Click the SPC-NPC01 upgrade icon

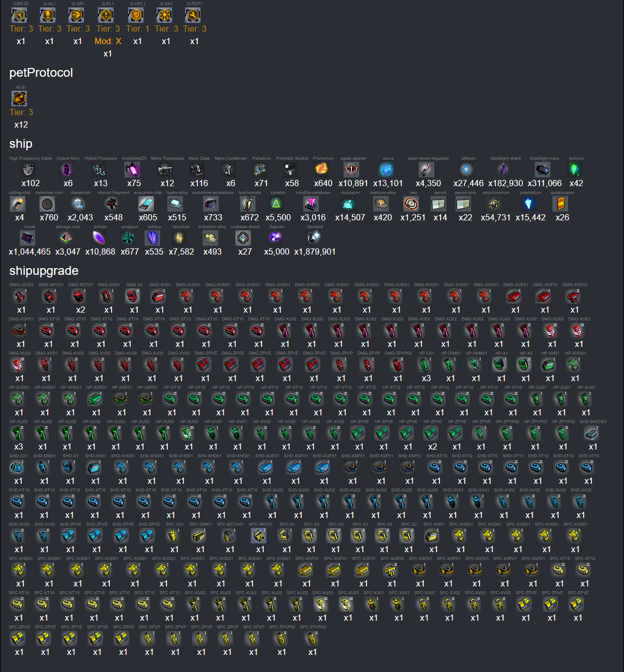[x=259, y=536]
